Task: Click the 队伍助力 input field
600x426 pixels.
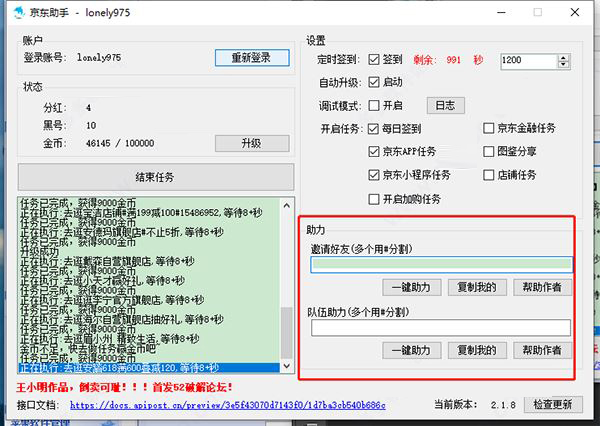Action: click(x=441, y=328)
